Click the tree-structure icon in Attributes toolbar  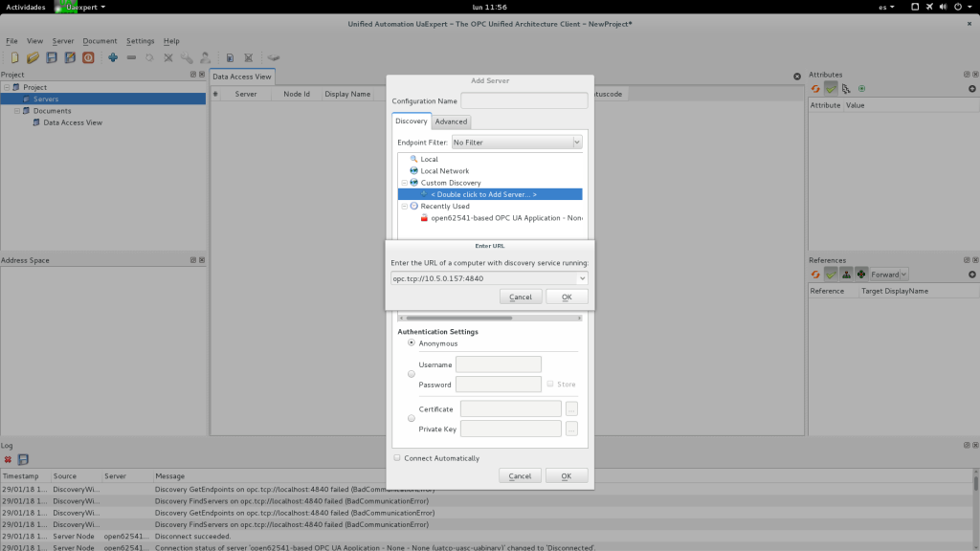click(x=846, y=89)
